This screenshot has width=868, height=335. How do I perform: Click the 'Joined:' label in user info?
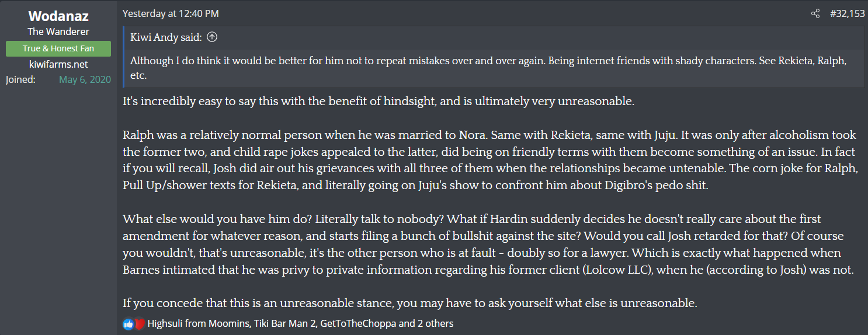click(20, 79)
